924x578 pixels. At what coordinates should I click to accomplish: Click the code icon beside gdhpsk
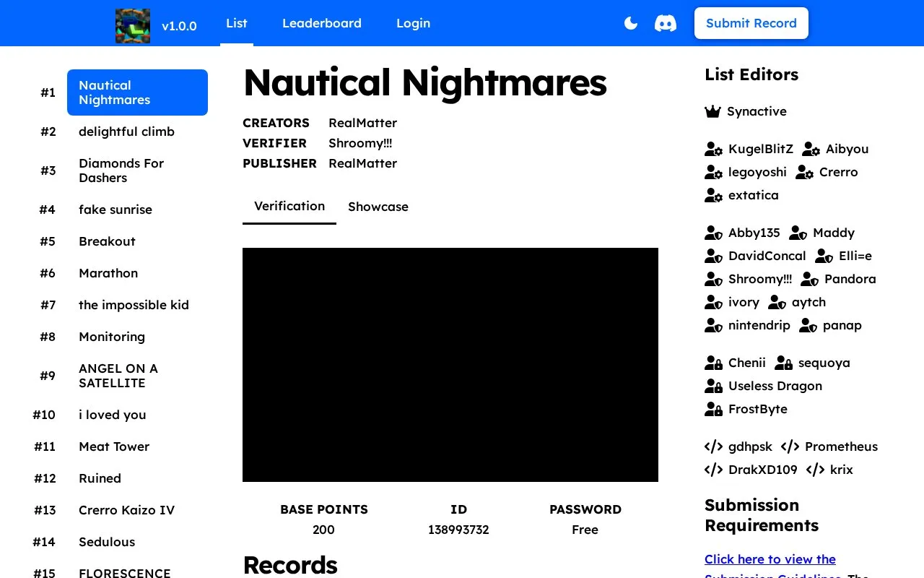pyautogui.click(x=714, y=447)
